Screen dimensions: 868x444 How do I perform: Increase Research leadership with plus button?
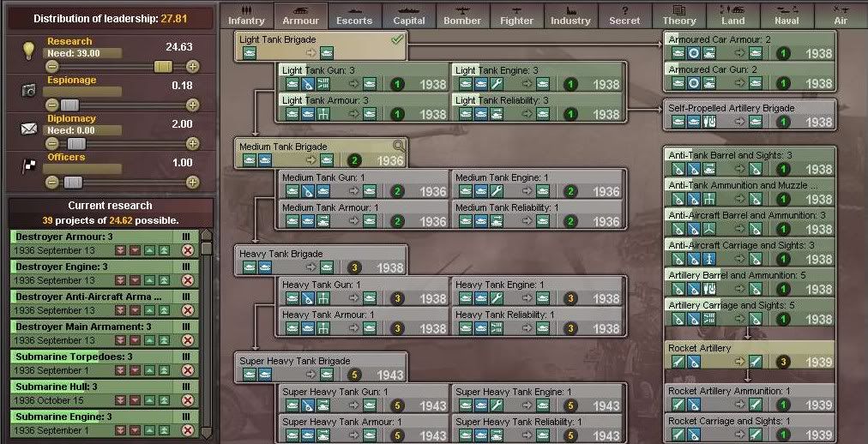click(192, 67)
